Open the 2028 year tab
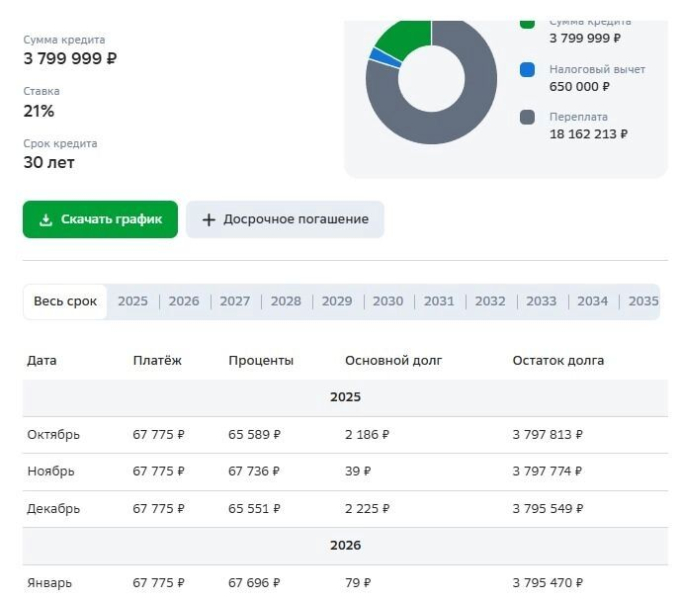Image resolution: width=681 pixels, height=600 pixels. (x=286, y=301)
